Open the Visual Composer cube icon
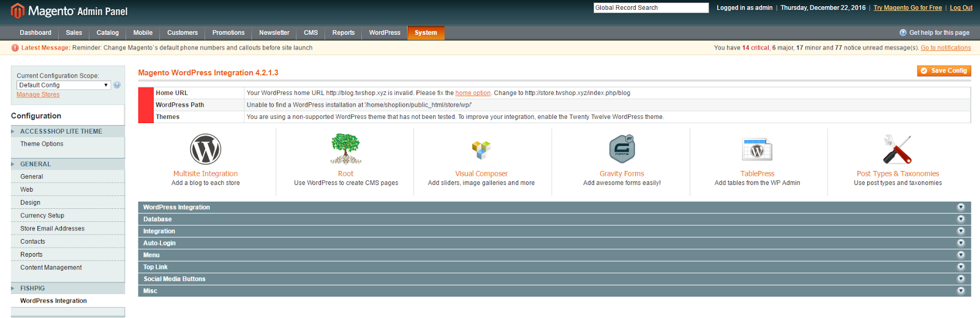Viewport: 980px width, 318px height. tap(481, 149)
